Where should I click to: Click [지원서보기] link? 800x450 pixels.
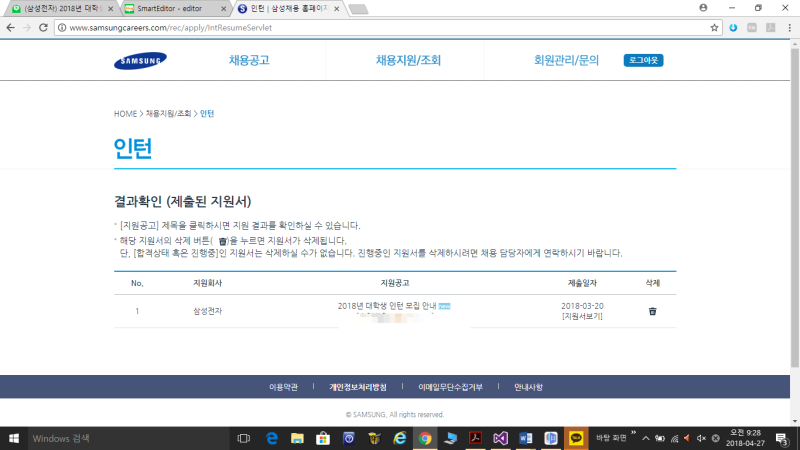[x=582, y=316]
